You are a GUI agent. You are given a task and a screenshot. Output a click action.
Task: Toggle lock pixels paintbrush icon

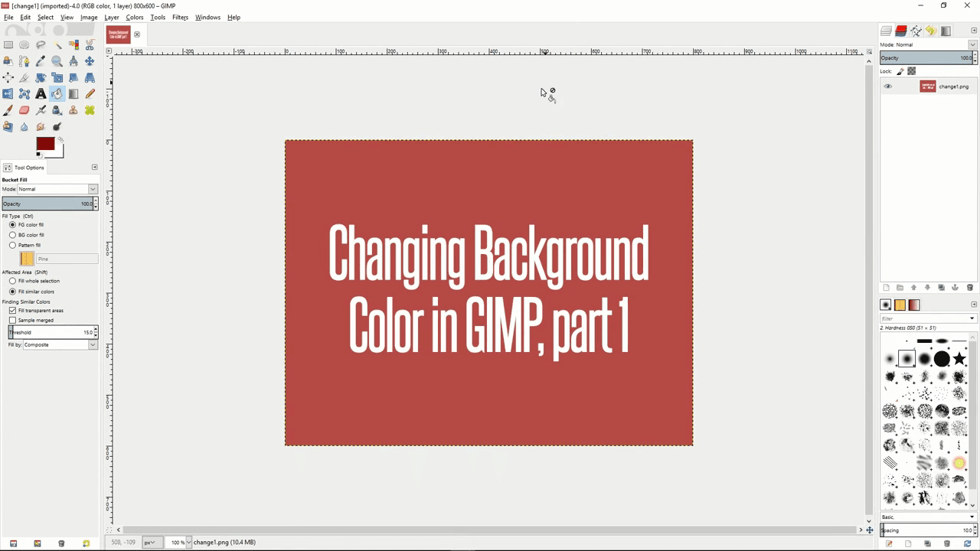tap(900, 71)
